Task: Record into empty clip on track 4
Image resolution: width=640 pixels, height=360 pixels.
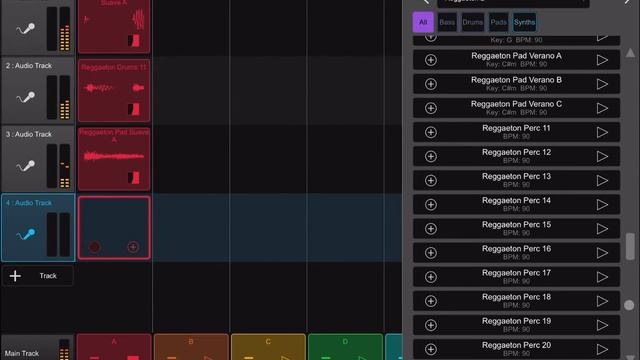Action: click(95, 247)
